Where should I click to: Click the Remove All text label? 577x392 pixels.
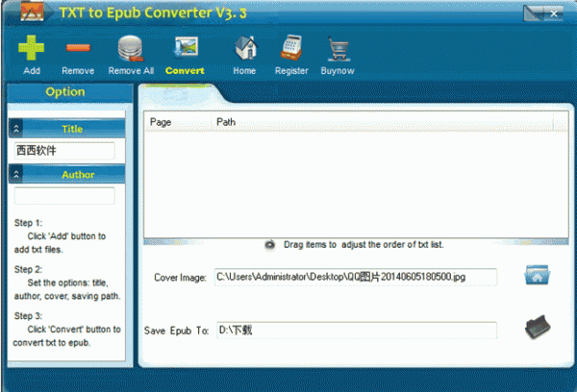131,70
